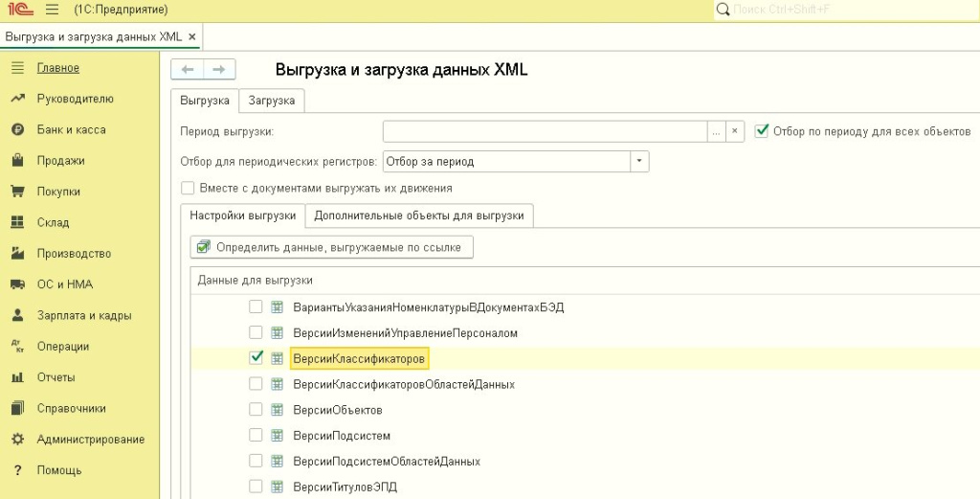Click the Отбор за период value field

[x=507, y=161]
